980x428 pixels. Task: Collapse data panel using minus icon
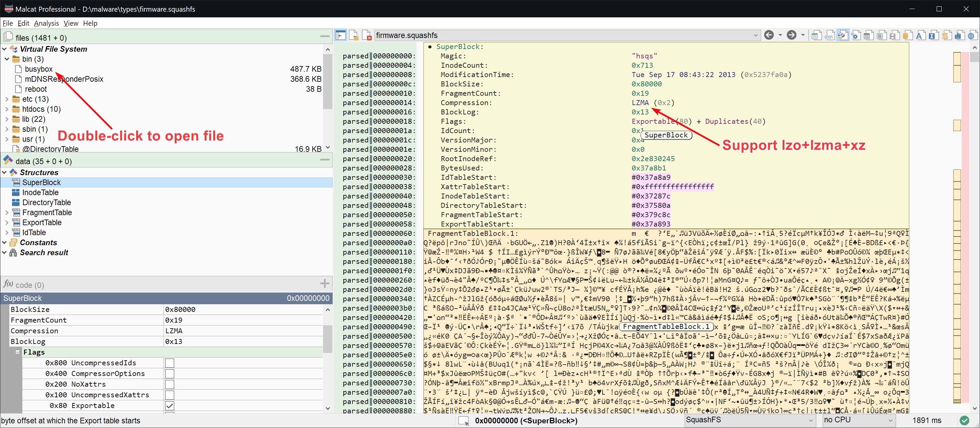(325, 160)
